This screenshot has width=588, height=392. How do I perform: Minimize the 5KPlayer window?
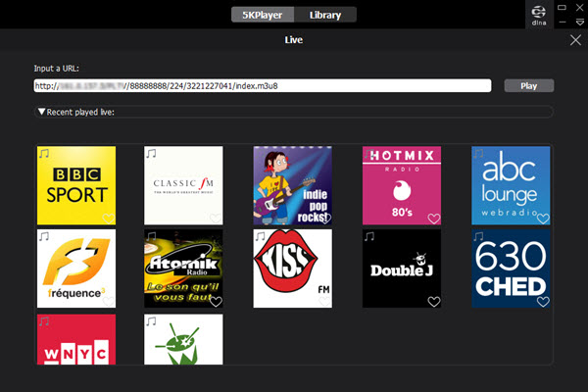point(563,23)
